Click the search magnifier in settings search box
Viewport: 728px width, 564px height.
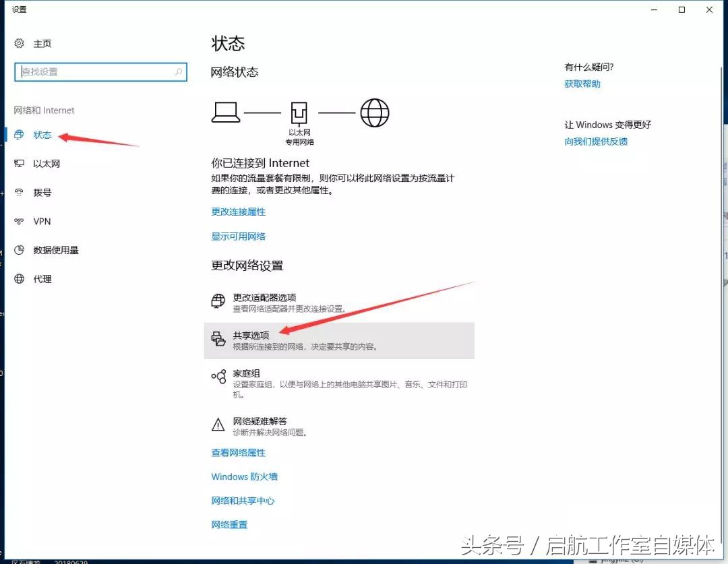177,71
